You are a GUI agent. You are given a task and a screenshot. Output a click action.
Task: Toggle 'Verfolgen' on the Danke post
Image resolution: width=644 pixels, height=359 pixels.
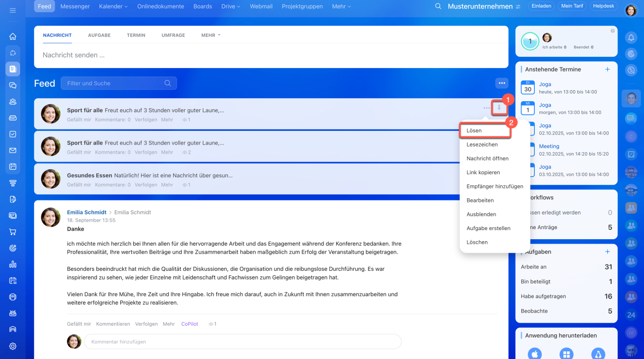tap(146, 324)
